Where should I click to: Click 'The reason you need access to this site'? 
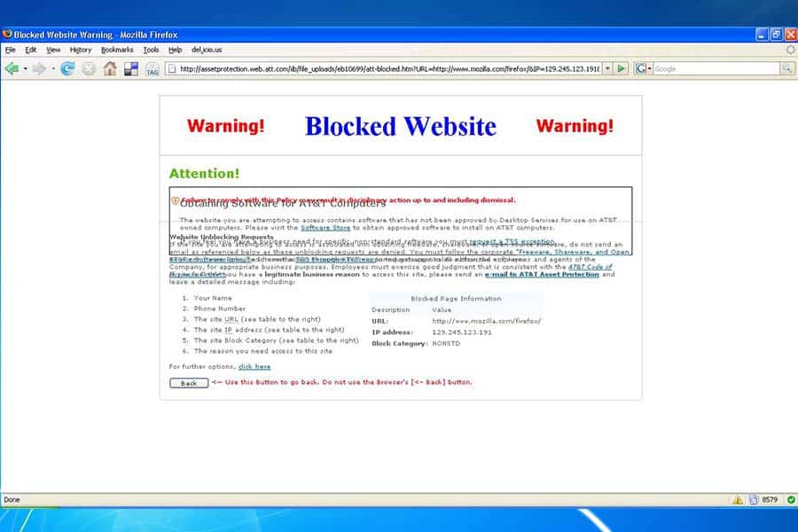click(x=262, y=351)
